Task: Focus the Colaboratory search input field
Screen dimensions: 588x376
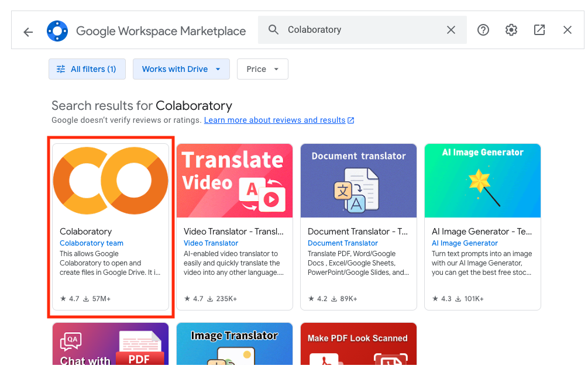Action: point(362,30)
